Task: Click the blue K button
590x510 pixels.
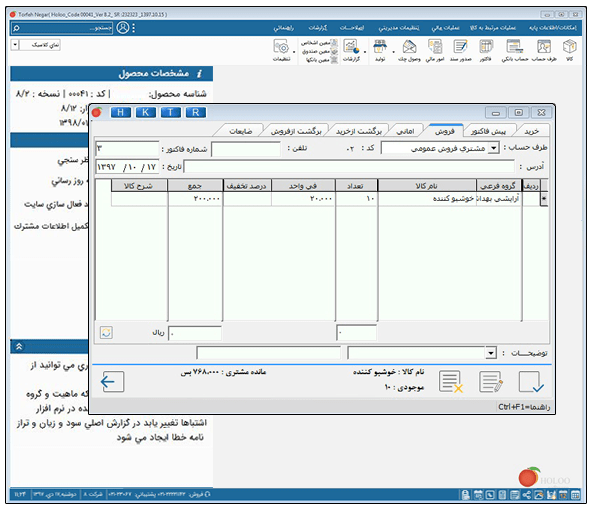Action: click(x=145, y=113)
